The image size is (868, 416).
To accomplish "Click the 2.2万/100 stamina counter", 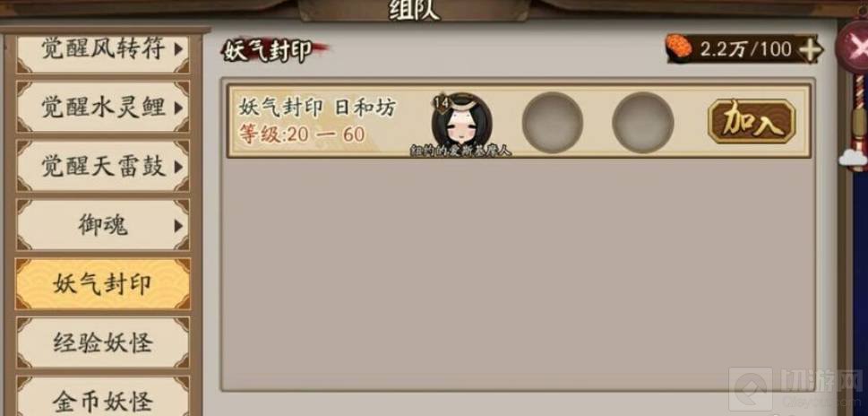I will (x=746, y=49).
